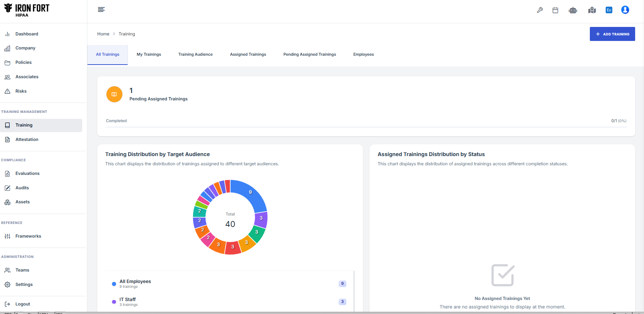Open the language selector 'En' icon
644x314 pixels.
(x=609, y=10)
